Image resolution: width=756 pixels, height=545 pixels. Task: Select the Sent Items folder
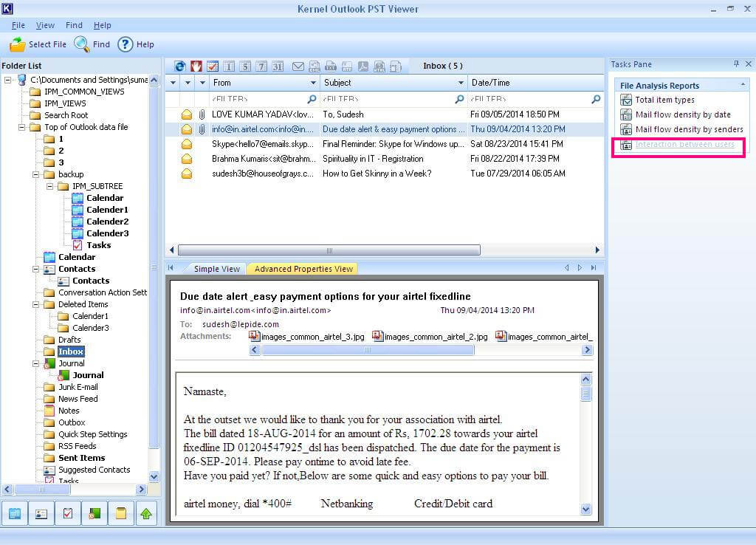point(81,458)
